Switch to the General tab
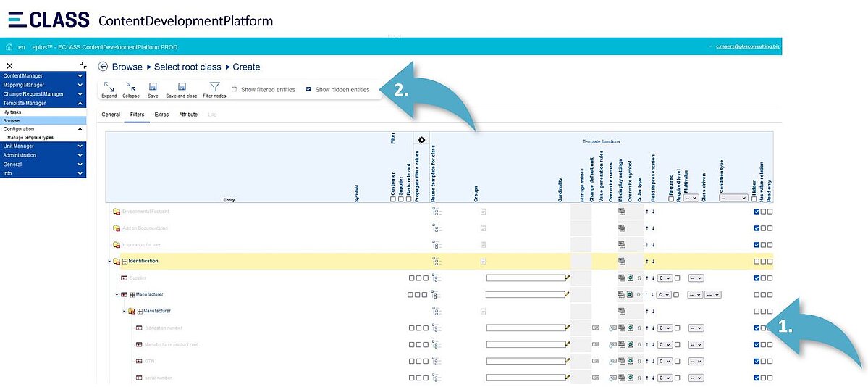The width and height of the screenshot is (868, 387). click(x=111, y=115)
